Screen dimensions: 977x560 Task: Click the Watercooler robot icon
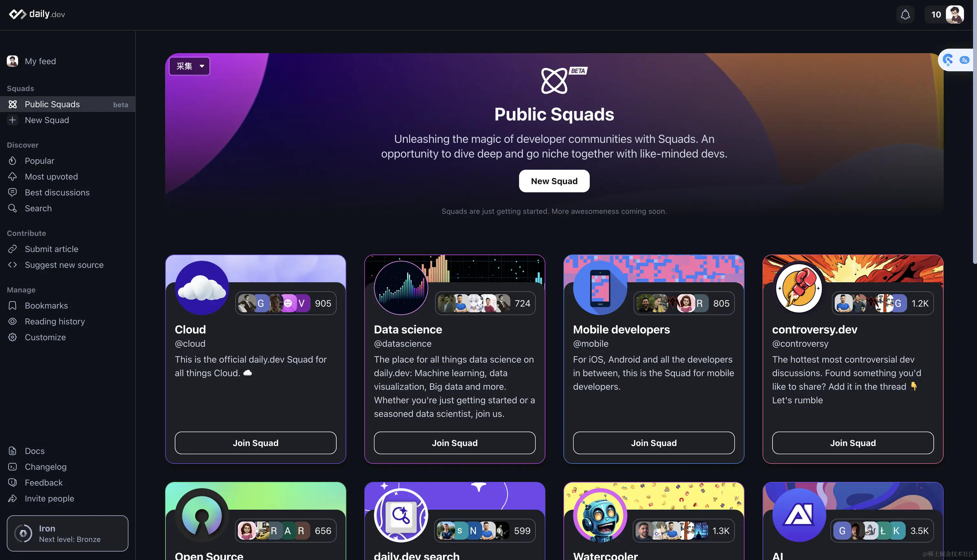click(x=600, y=515)
